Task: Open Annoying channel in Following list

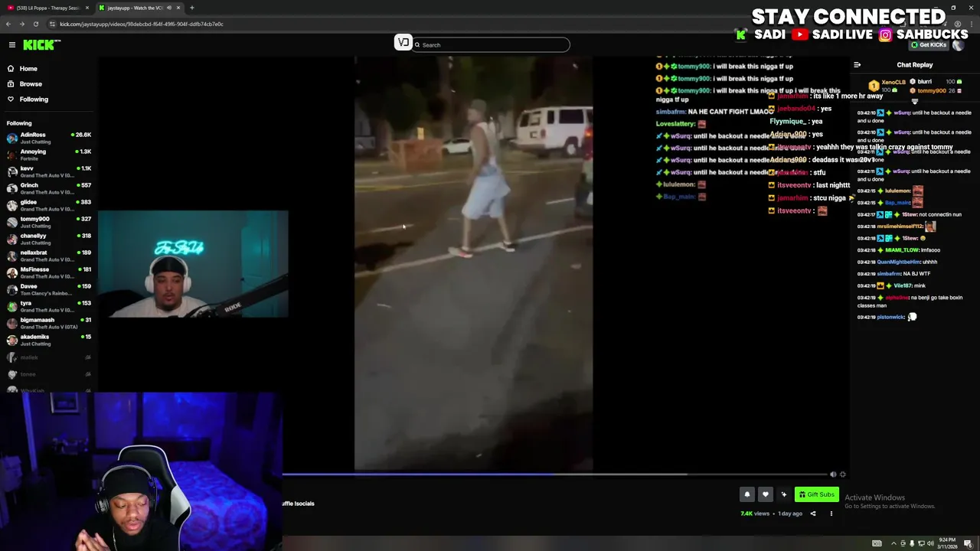Action: [47, 155]
